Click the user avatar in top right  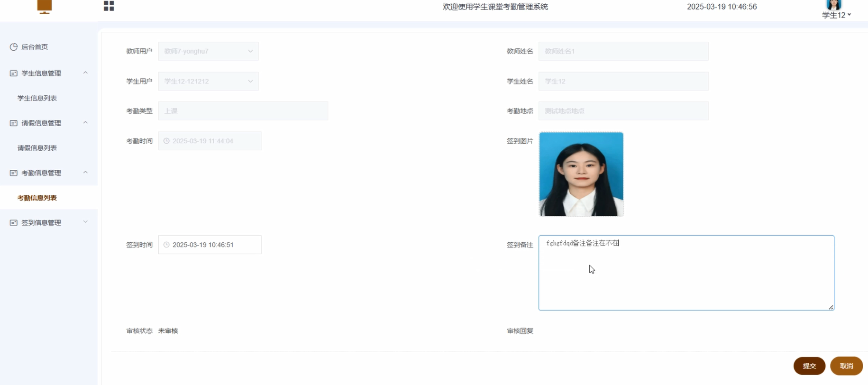coord(833,5)
